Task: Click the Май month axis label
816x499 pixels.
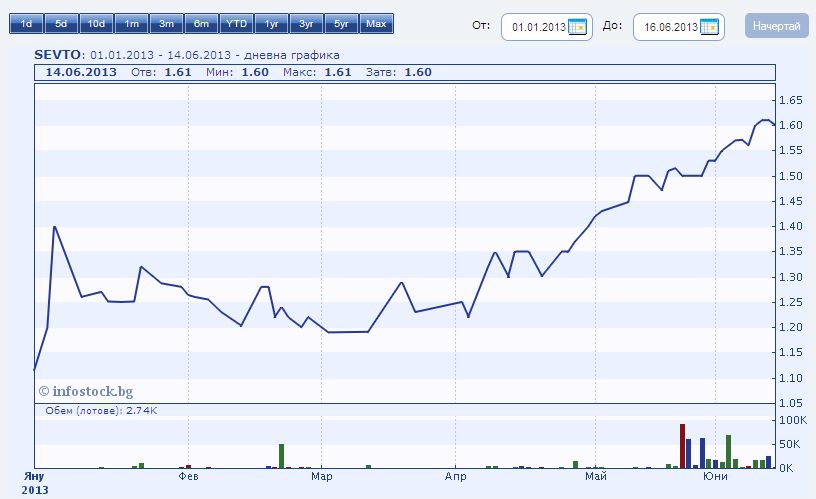Action: (595, 476)
